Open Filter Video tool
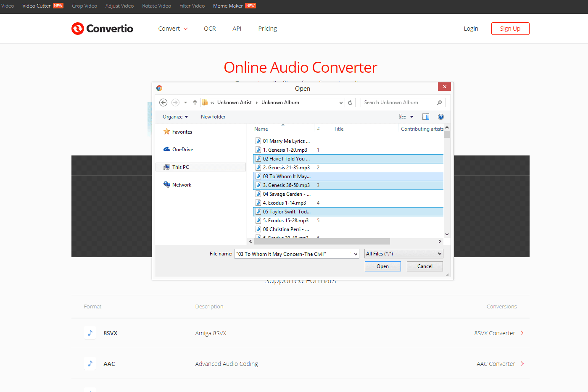The width and height of the screenshot is (588, 392). coord(192,6)
